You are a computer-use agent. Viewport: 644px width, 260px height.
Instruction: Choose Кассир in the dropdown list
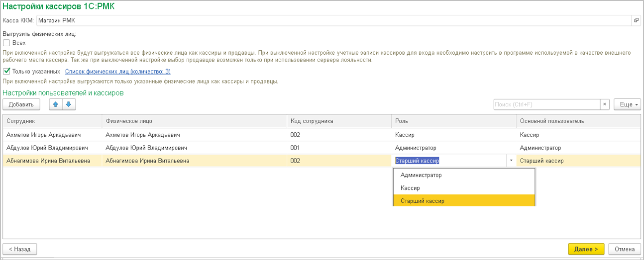(410, 188)
